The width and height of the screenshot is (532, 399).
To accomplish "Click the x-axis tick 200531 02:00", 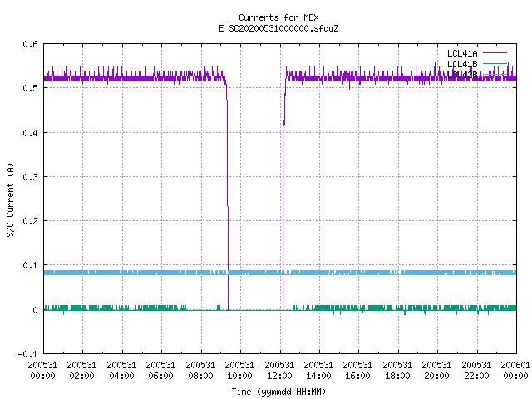I will click(81, 371).
